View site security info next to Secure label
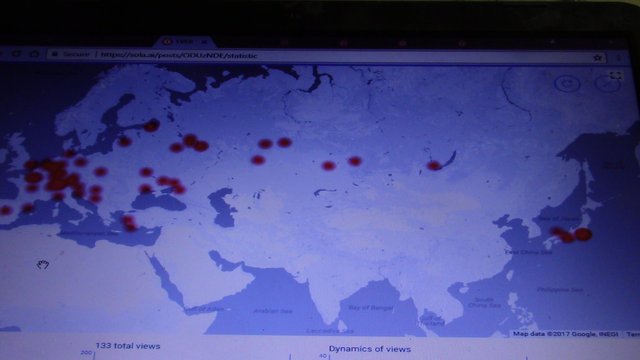 point(55,54)
